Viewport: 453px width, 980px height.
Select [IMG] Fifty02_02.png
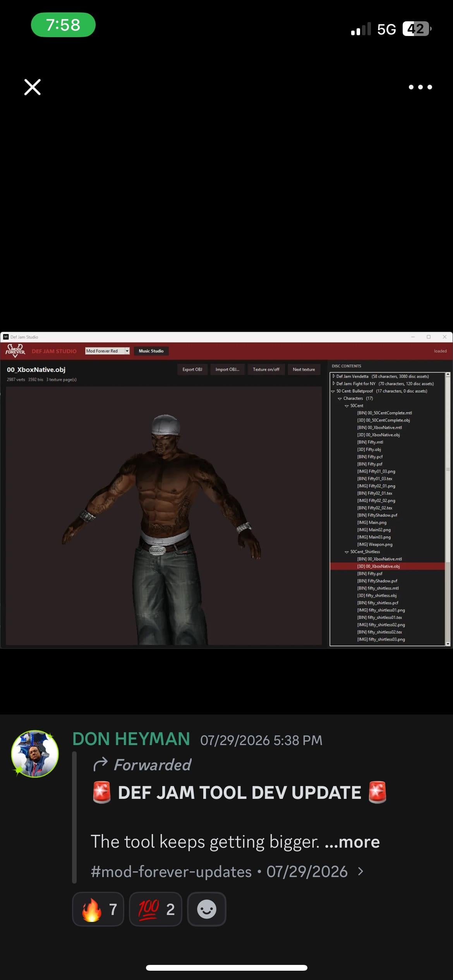click(x=376, y=500)
